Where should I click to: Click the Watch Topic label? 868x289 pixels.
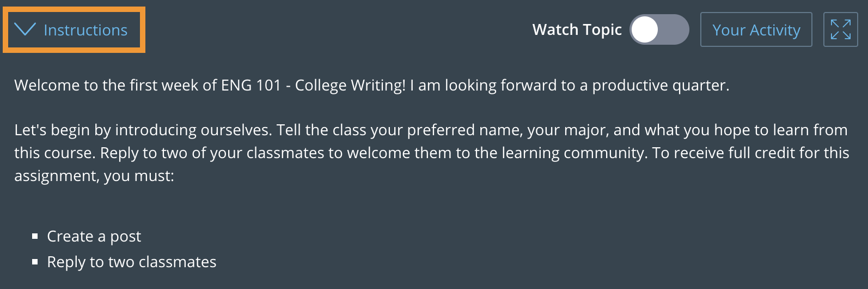577,29
